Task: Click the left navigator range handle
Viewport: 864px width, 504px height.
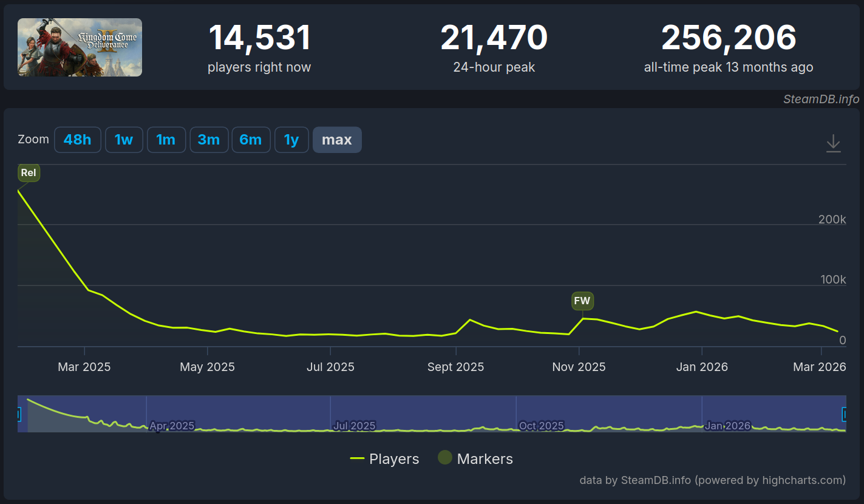Action: pyautogui.click(x=18, y=414)
